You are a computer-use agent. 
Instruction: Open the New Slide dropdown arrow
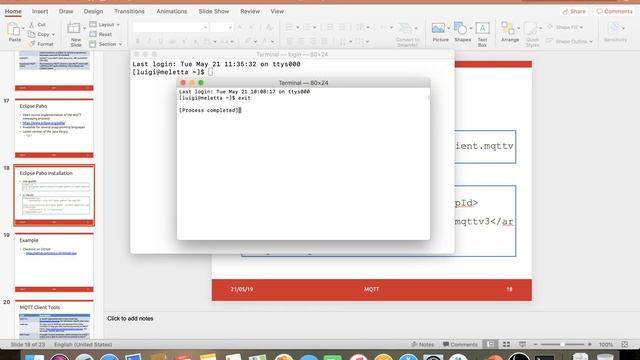[x=84, y=28]
